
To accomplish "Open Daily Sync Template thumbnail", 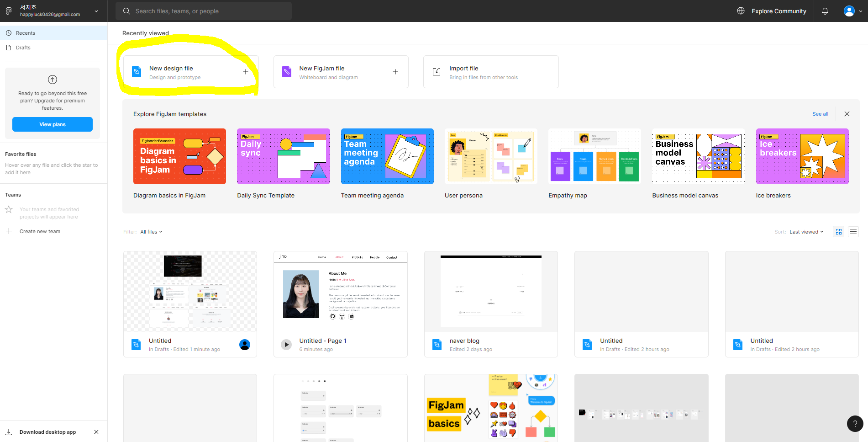I will coord(284,156).
